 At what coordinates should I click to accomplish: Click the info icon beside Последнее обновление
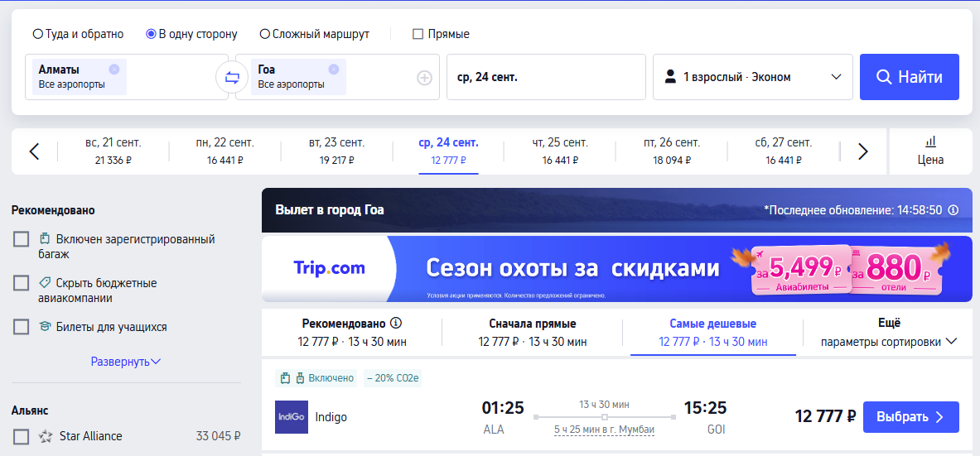[x=953, y=210]
